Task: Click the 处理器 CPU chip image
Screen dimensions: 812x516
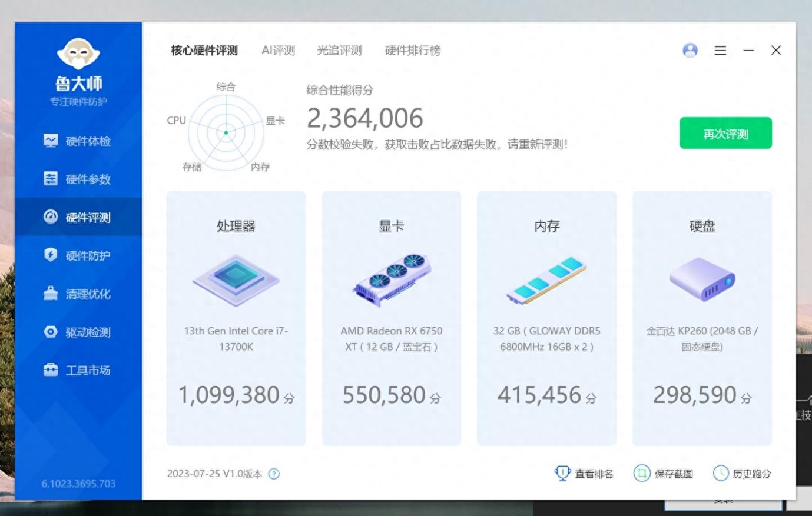Action: coord(236,280)
